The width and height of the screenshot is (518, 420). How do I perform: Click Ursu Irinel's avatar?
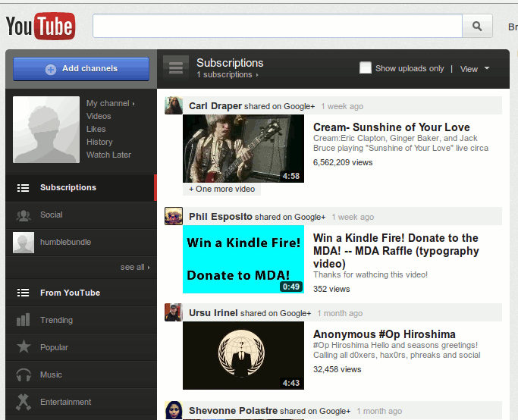click(x=174, y=312)
